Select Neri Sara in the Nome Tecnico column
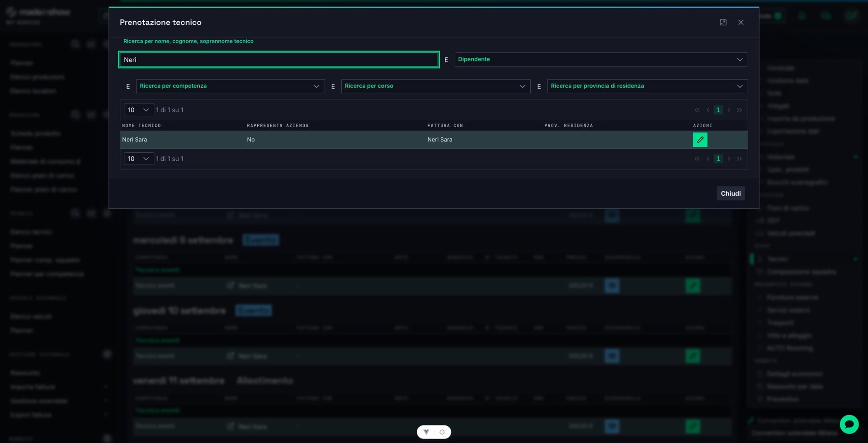Viewport: 868px width, 443px height. 134,140
